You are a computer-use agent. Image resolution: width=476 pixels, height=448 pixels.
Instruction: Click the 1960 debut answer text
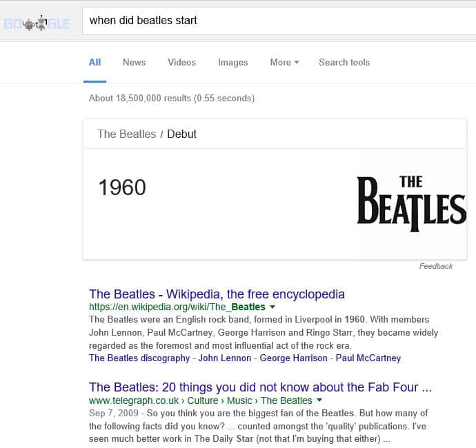coord(122,187)
